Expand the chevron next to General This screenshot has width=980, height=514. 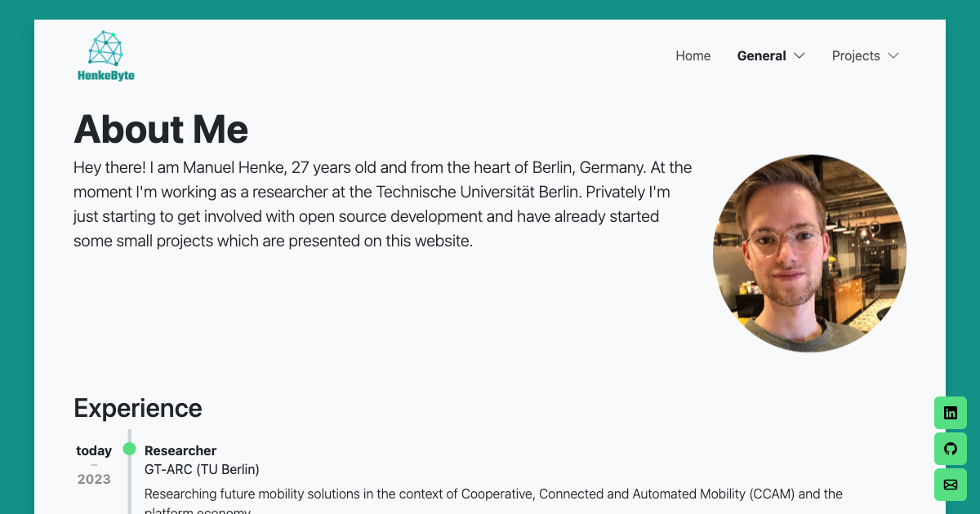[x=800, y=55]
